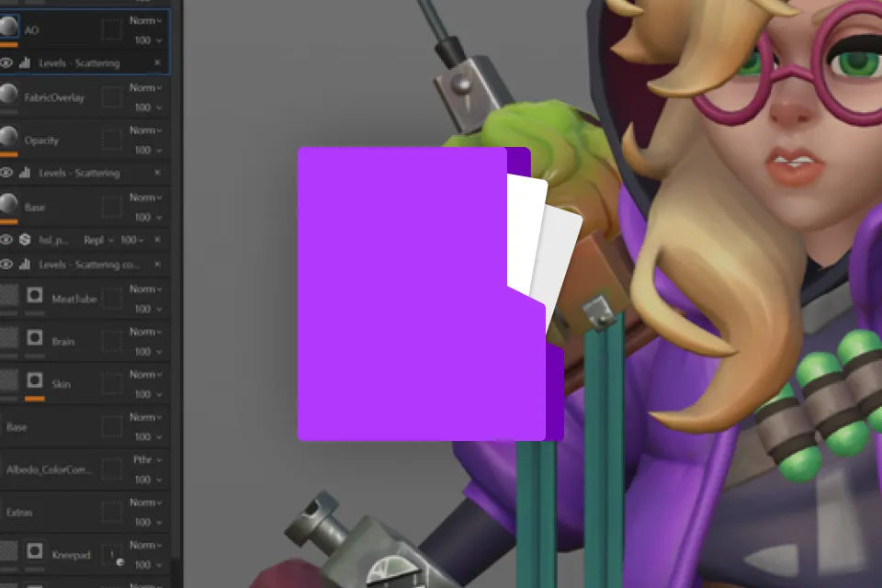Open the Repl blend dropdown on hsl_p filter

(x=98, y=241)
